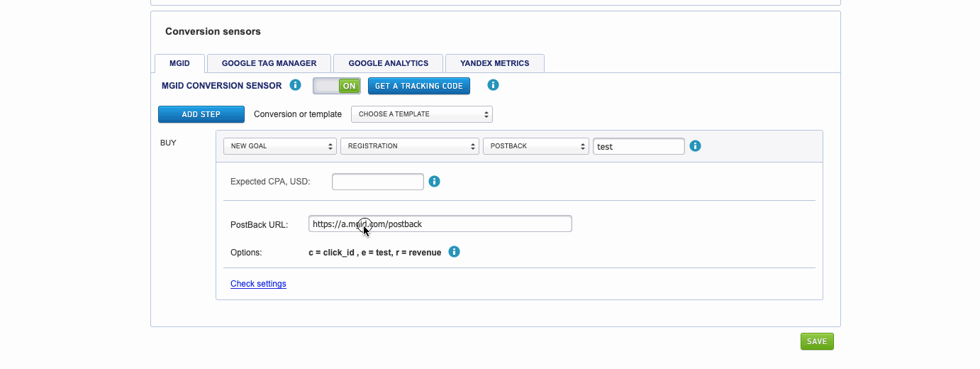Focus the Expected CPA, USD input field
The image size is (980, 369).
(377, 182)
